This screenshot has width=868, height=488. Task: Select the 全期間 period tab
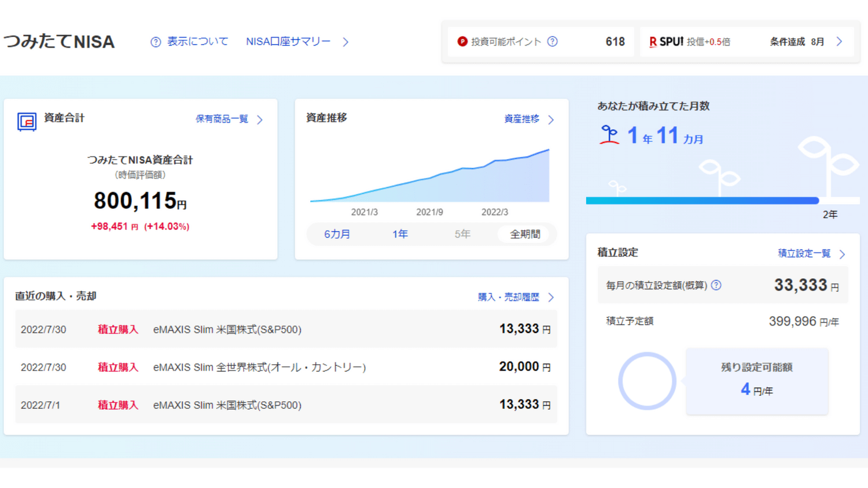525,234
